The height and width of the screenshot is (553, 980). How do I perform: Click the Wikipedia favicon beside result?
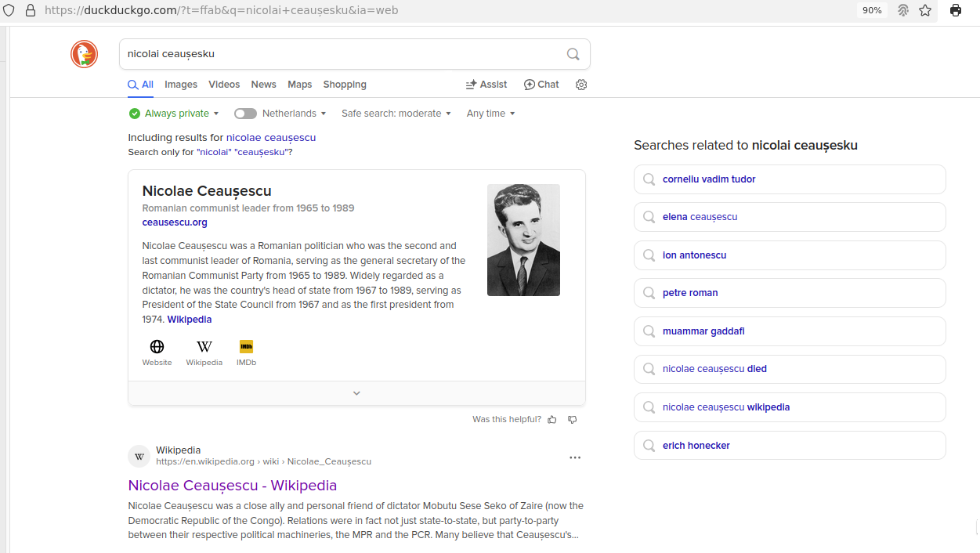pyautogui.click(x=139, y=456)
